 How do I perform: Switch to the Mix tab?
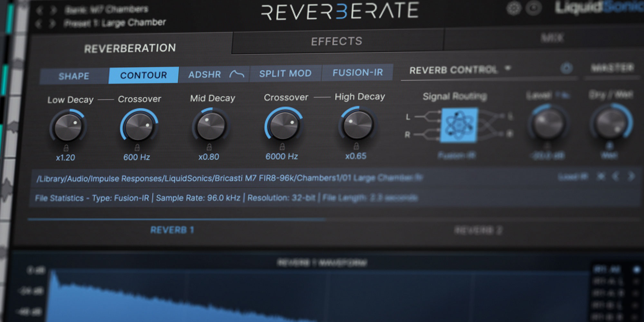click(553, 38)
